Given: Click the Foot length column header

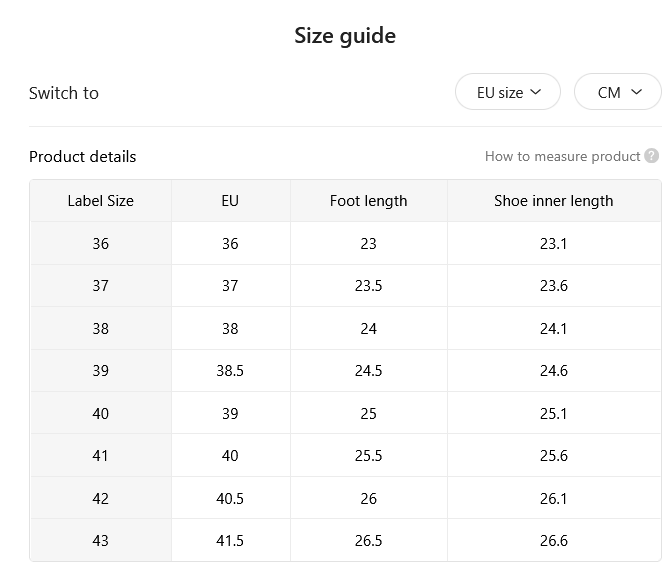Looking at the screenshot, I should (369, 201).
